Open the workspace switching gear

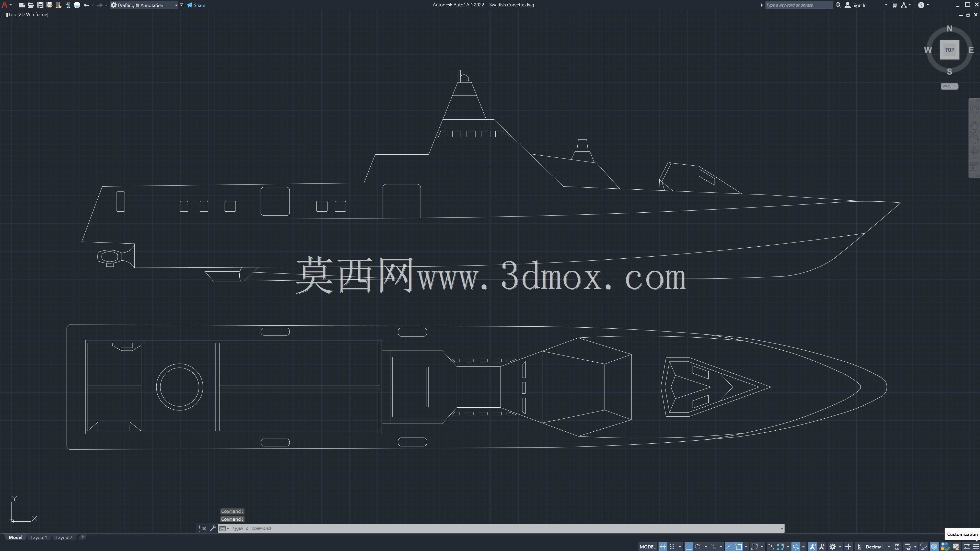pos(832,547)
